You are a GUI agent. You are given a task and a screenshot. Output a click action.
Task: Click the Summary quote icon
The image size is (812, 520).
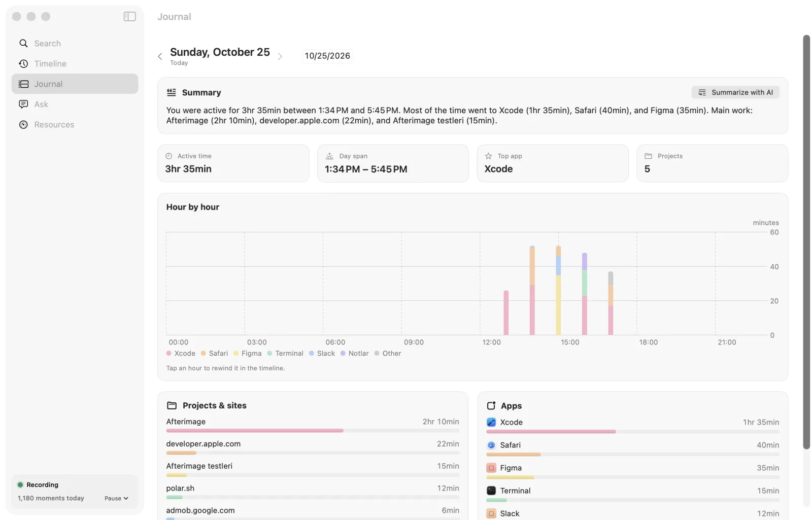tap(172, 92)
